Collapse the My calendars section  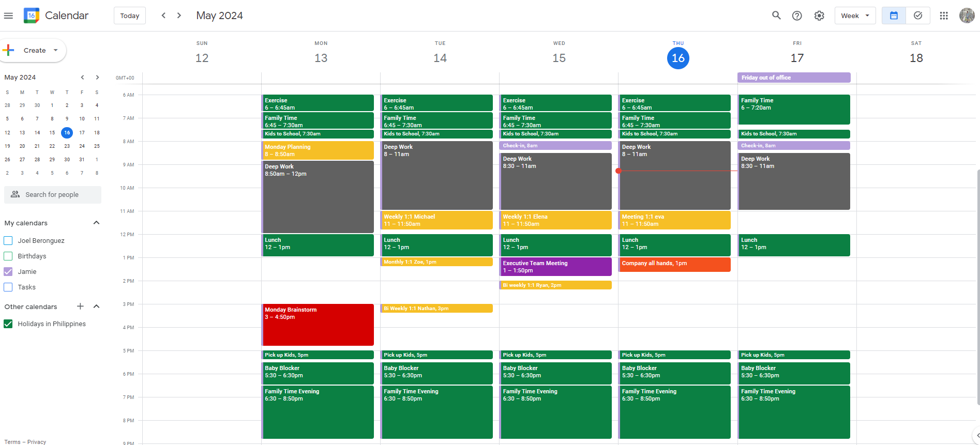coord(96,223)
